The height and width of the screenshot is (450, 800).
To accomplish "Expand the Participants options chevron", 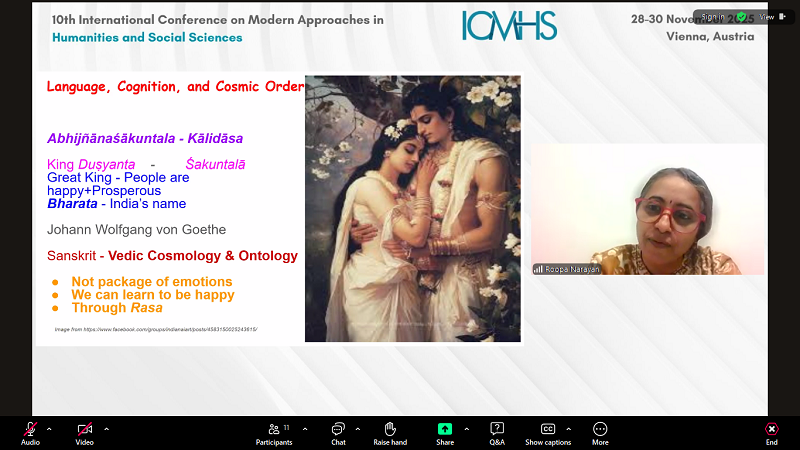I will coord(303,429).
